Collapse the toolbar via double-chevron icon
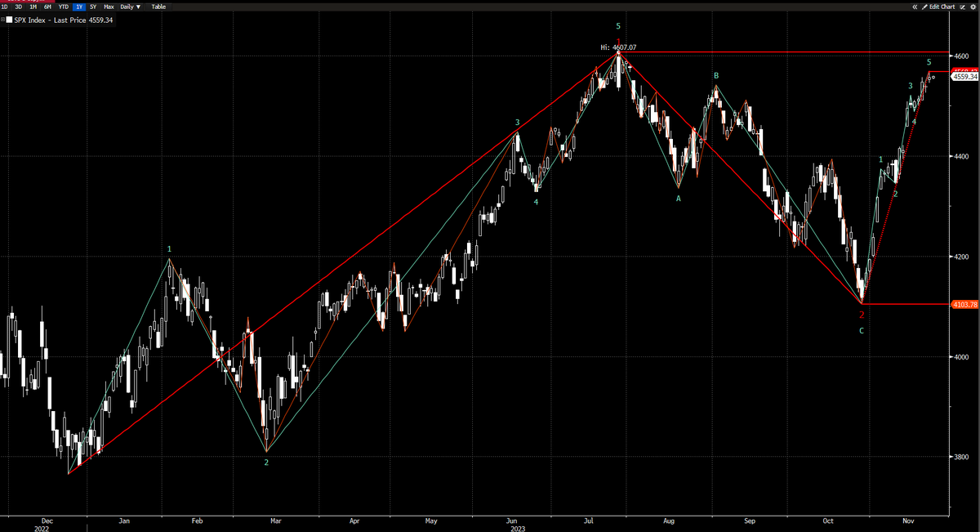Image resolution: width=980 pixels, height=532 pixels. coord(915,7)
